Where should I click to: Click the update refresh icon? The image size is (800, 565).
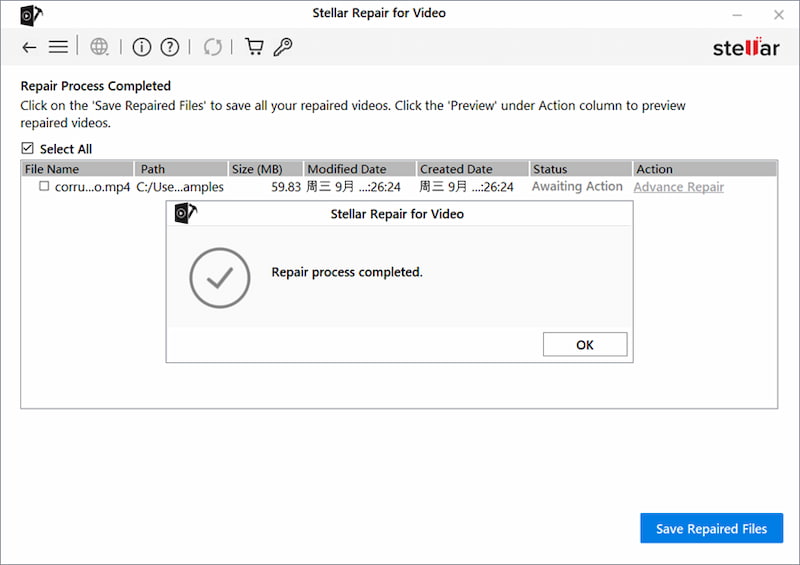coord(212,47)
